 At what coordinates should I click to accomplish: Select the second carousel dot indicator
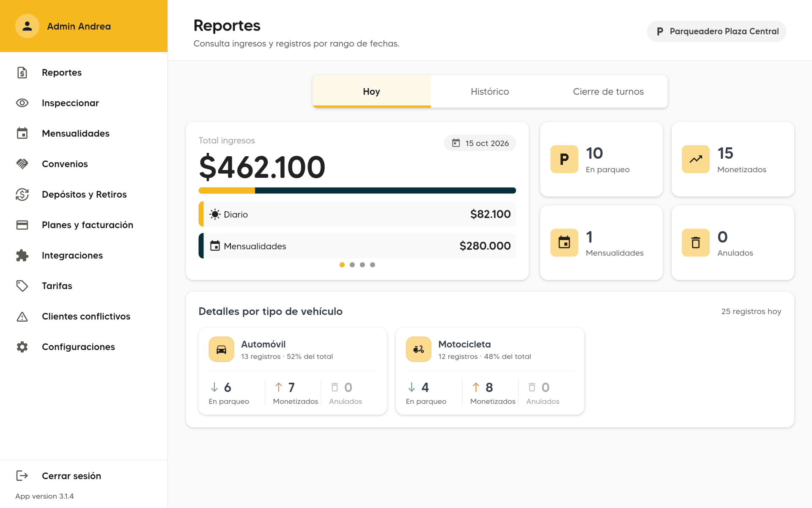(x=352, y=265)
